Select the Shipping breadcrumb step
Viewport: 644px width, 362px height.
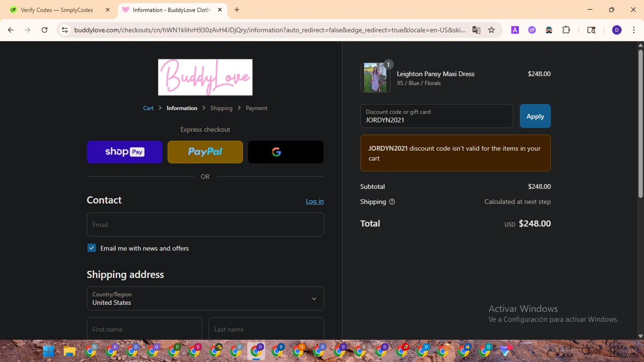coord(222,108)
